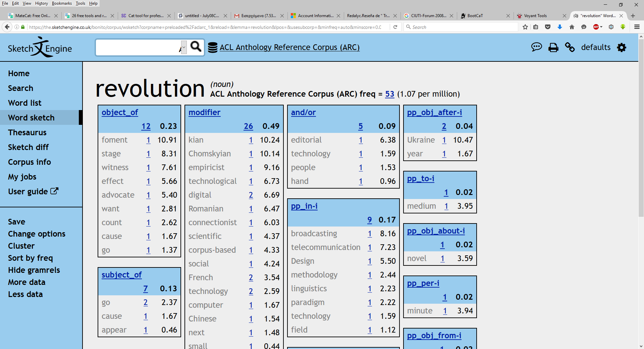Open the File menu
The image size is (644, 349).
(x=5, y=3)
